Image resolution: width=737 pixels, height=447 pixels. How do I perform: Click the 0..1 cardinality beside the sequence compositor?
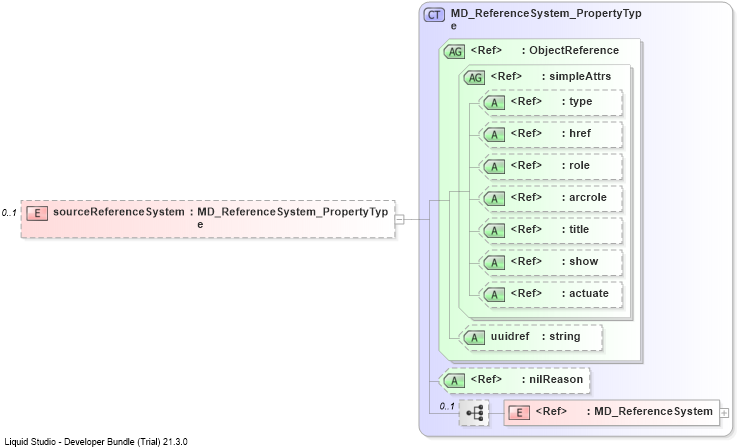[x=447, y=406]
